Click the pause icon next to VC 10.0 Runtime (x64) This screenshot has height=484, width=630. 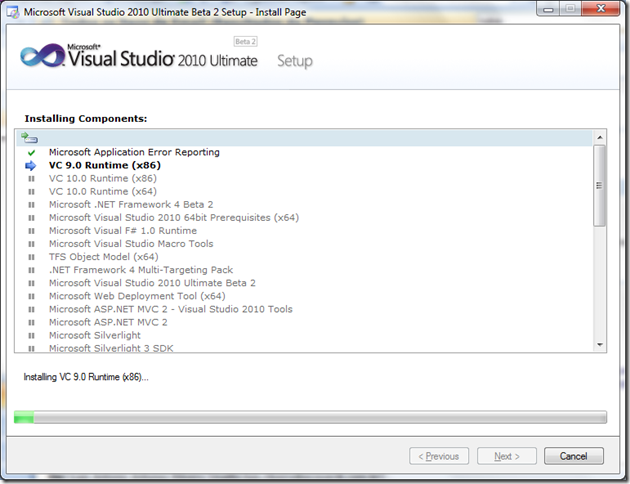[31, 192]
